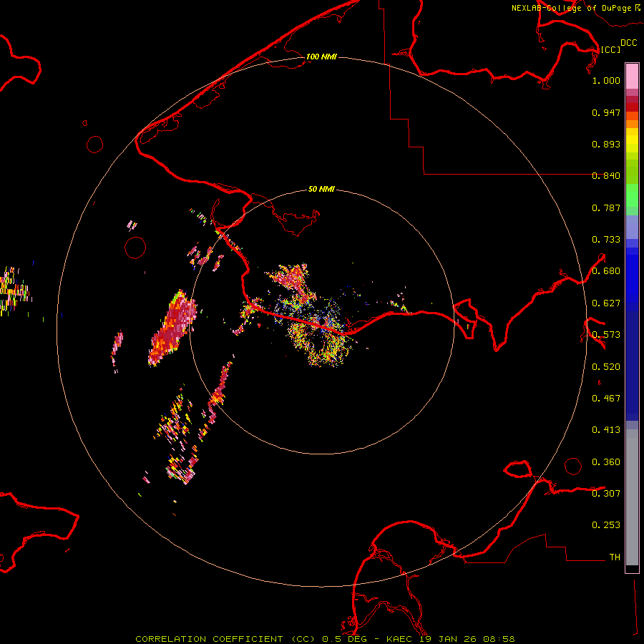644x644 pixels.
Task: Click the 0.253 value on the scale
Action: tap(606, 525)
